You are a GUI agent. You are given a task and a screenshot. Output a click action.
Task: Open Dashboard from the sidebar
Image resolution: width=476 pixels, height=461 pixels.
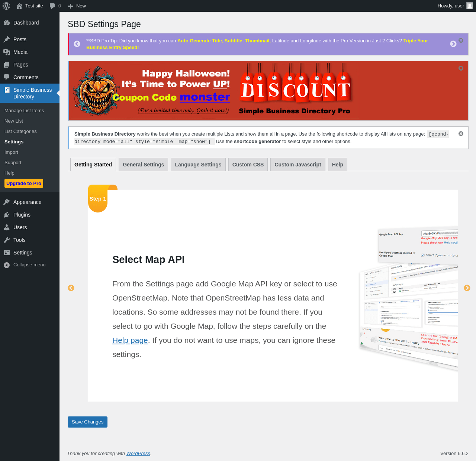pyautogui.click(x=30, y=23)
